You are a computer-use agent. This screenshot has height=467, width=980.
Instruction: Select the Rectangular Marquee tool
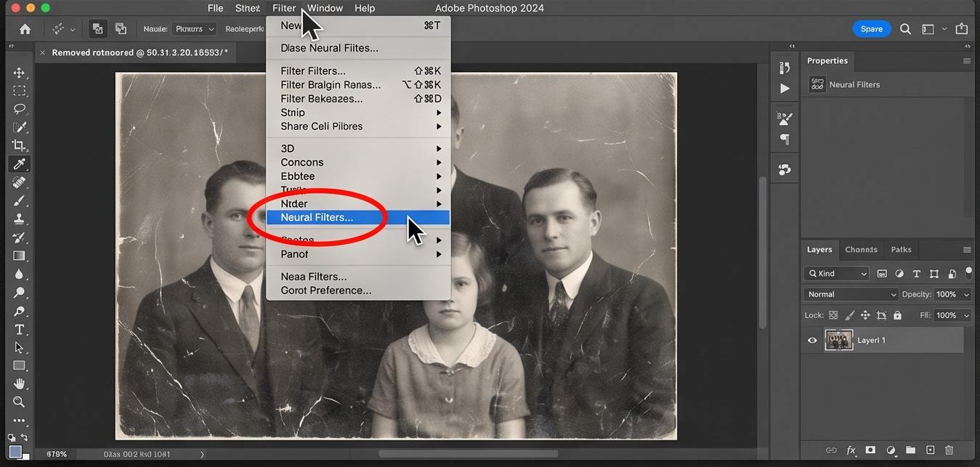coord(19,91)
